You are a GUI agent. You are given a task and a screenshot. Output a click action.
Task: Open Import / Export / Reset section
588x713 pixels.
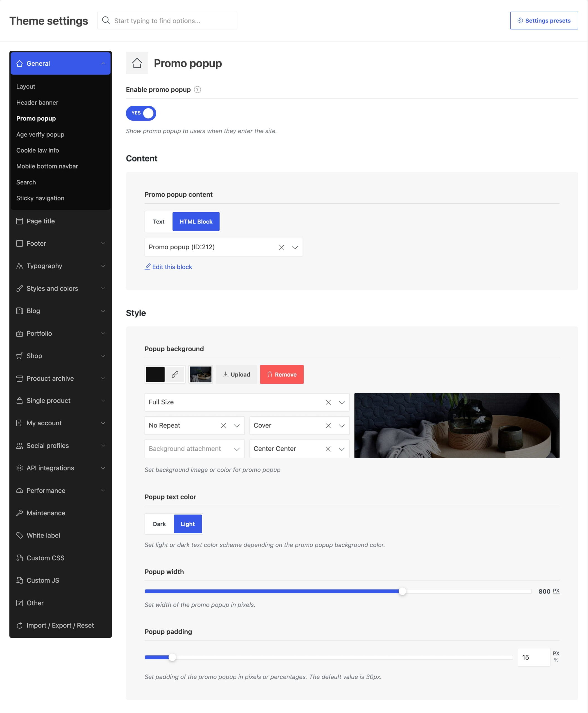tap(60, 625)
